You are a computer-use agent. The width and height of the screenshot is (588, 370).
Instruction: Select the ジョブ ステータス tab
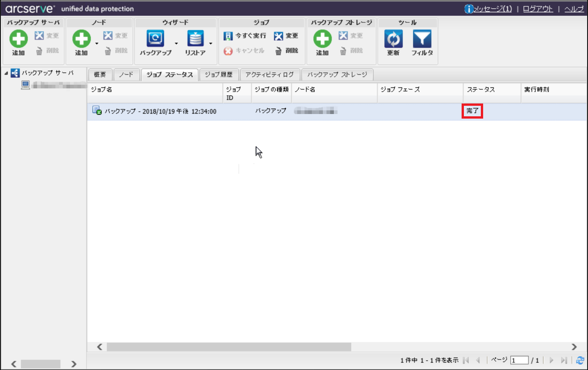170,75
